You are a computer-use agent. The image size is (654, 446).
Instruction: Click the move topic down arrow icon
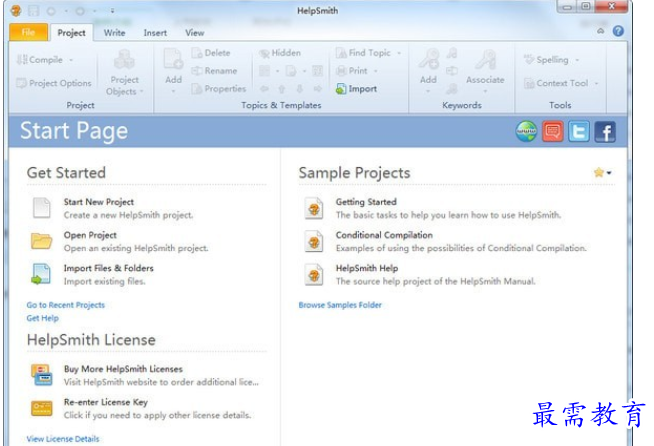coord(299,88)
